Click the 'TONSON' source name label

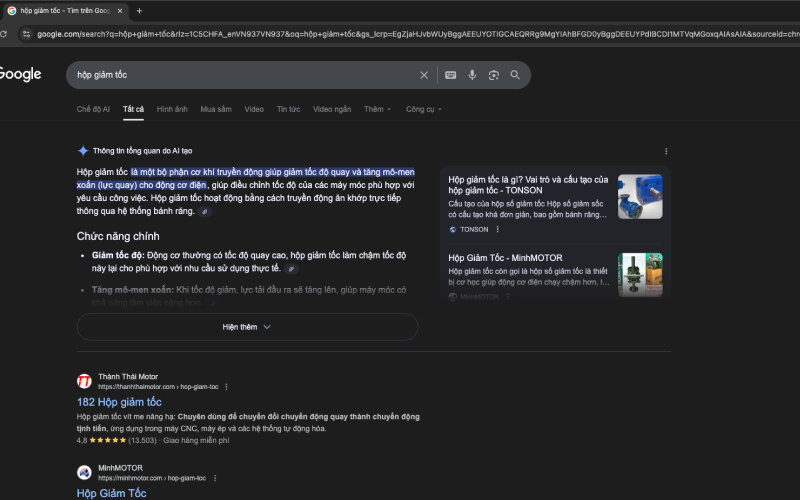[x=474, y=230]
